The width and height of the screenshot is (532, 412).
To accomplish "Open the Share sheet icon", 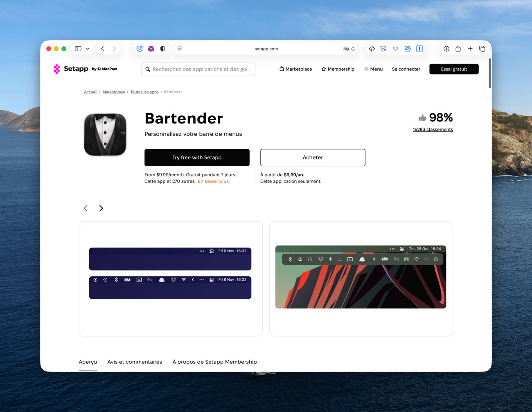I will pyautogui.click(x=458, y=49).
